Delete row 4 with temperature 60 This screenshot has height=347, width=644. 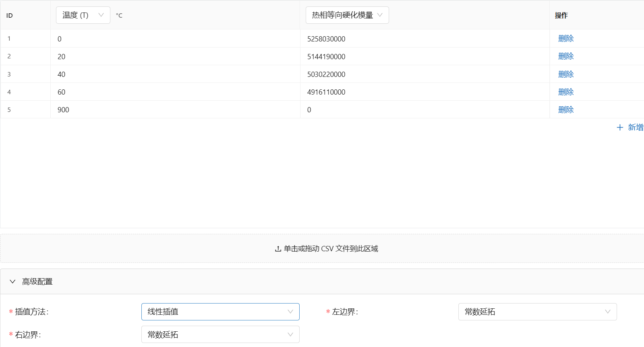[566, 92]
